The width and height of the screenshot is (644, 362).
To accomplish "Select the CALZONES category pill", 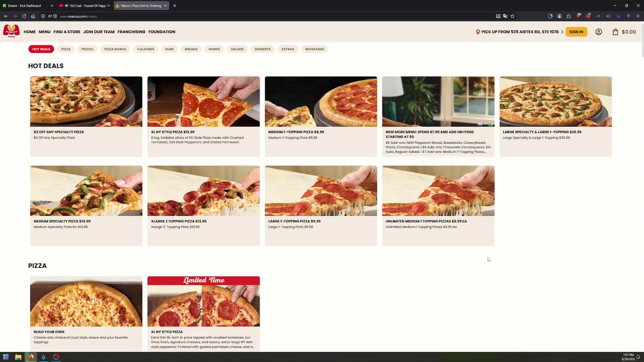I will click(x=145, y=49).
